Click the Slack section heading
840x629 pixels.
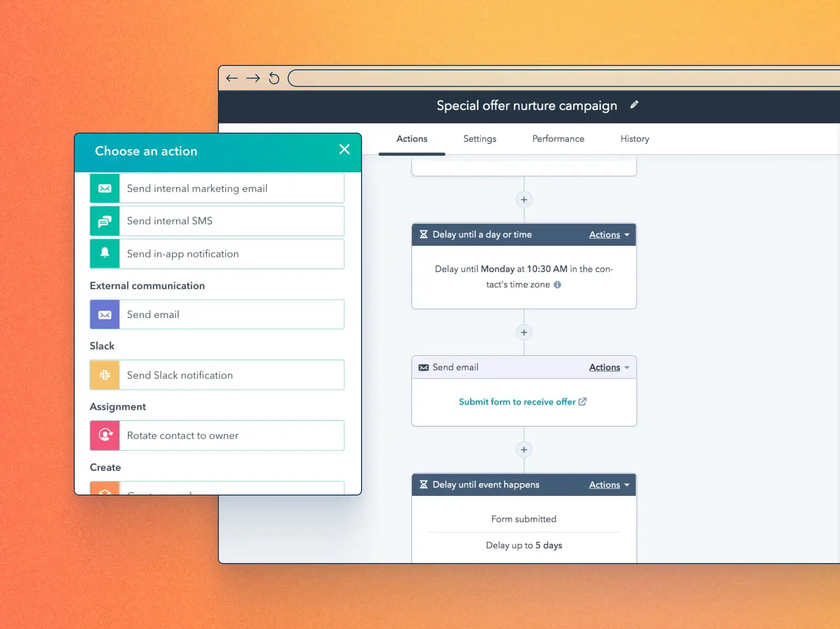102,346
